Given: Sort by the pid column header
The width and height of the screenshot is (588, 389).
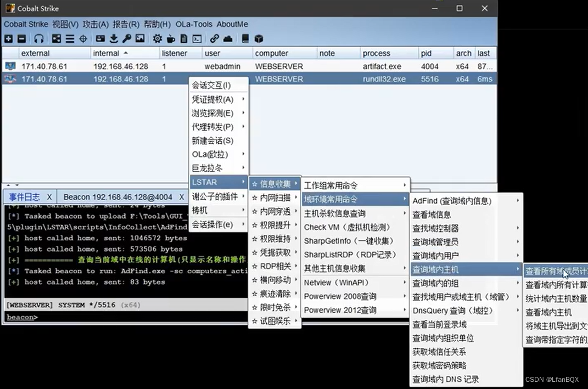Looking at the screenshot, I should coord(436,53).
